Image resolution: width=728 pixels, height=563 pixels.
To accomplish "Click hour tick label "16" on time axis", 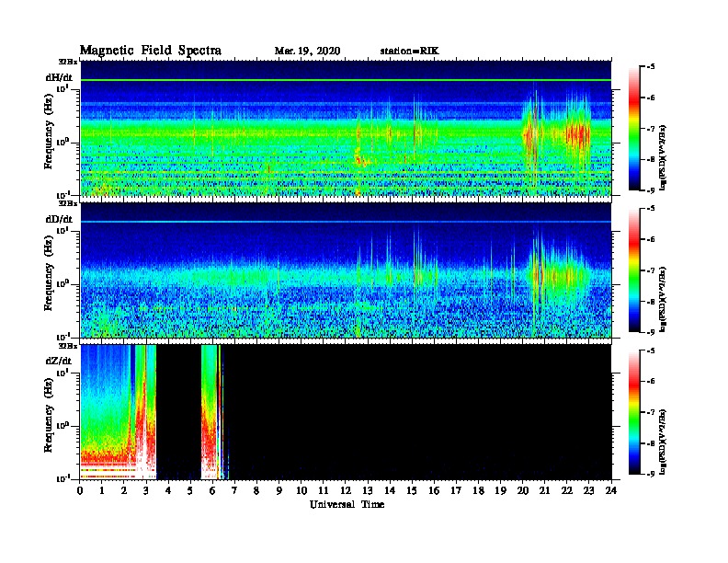I will coord(434,490).
